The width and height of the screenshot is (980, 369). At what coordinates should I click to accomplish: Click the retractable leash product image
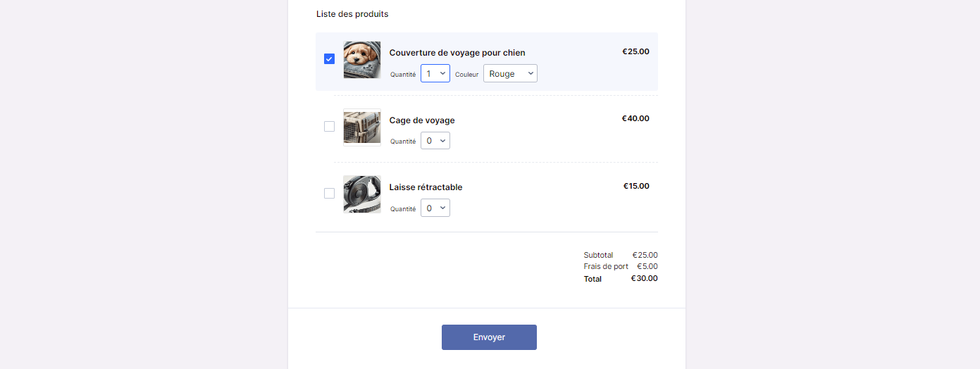(362, 194)
